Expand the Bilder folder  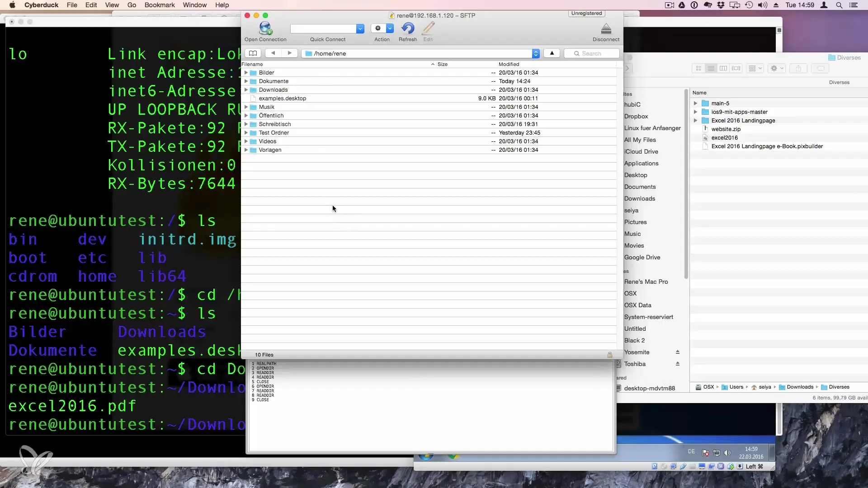coord(246,73)
